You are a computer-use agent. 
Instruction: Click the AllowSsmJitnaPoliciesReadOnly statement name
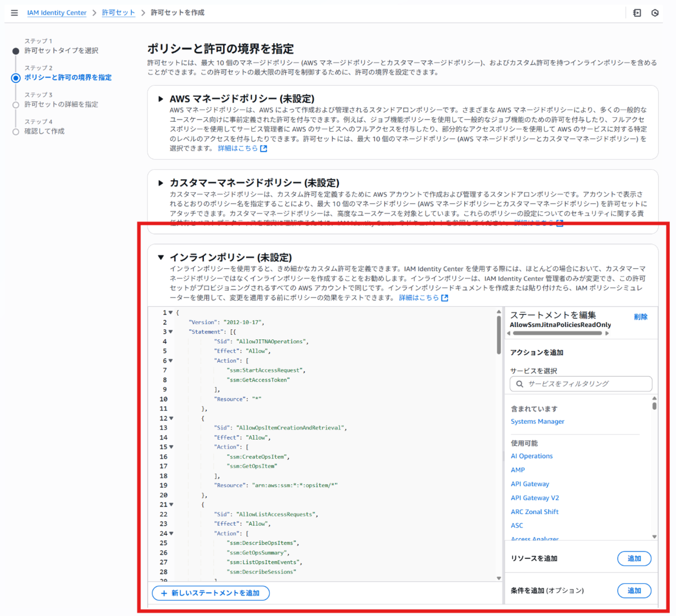[x=561, y=325]
